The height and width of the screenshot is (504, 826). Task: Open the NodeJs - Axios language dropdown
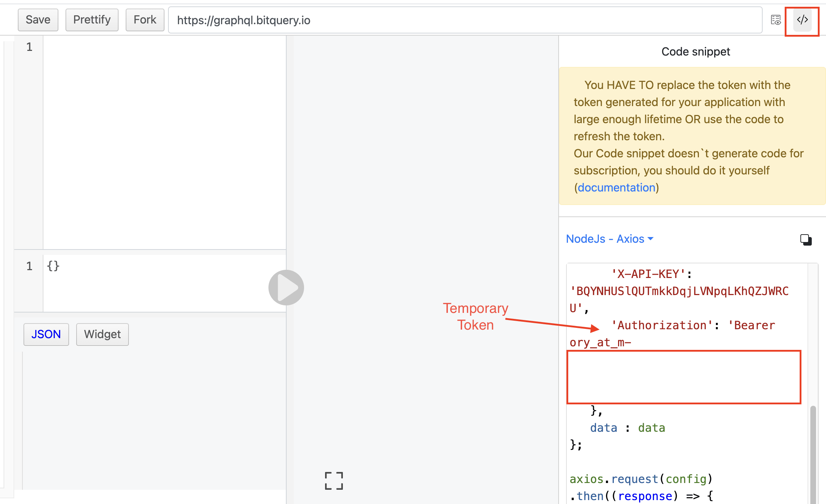(x=610, y=238)
